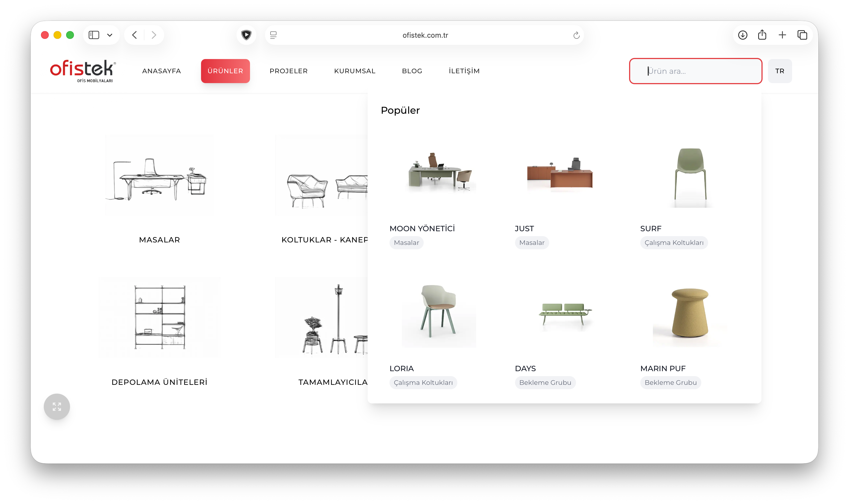849x504 pixels.
Task: Switch the TR language toggle
Action: [780, 71]
